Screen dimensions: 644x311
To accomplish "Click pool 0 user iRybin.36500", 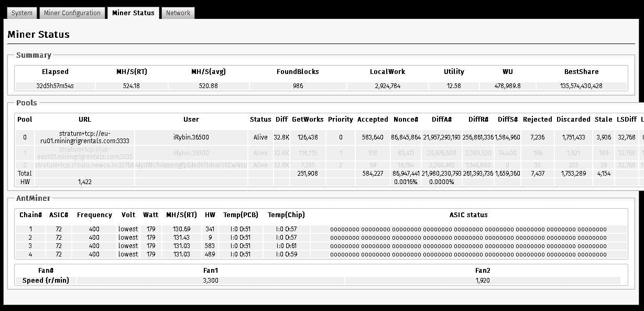I will 191,137.
